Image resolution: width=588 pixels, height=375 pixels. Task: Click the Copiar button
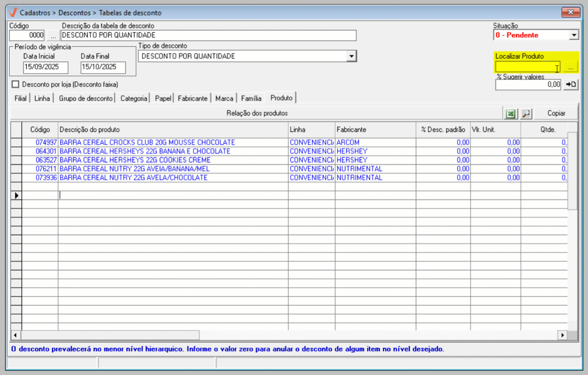pyautogui.click(x=557, y=113)
